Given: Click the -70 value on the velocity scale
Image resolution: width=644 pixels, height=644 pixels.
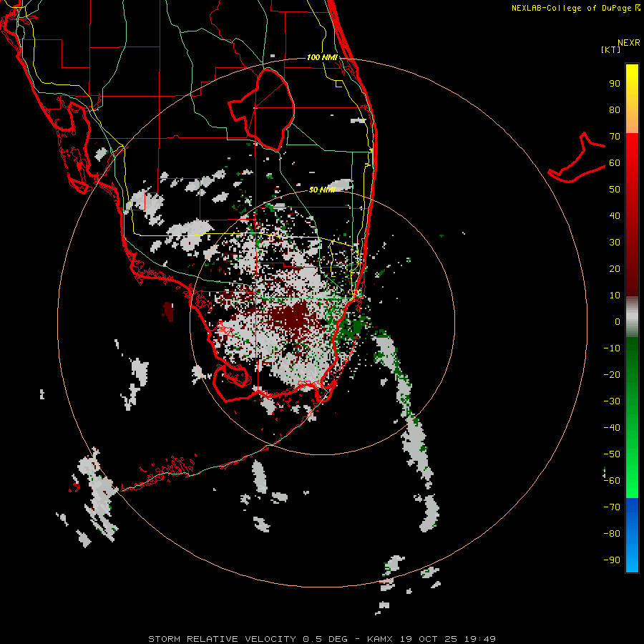Looking at the screenshot, I should (x=612, y=507).
